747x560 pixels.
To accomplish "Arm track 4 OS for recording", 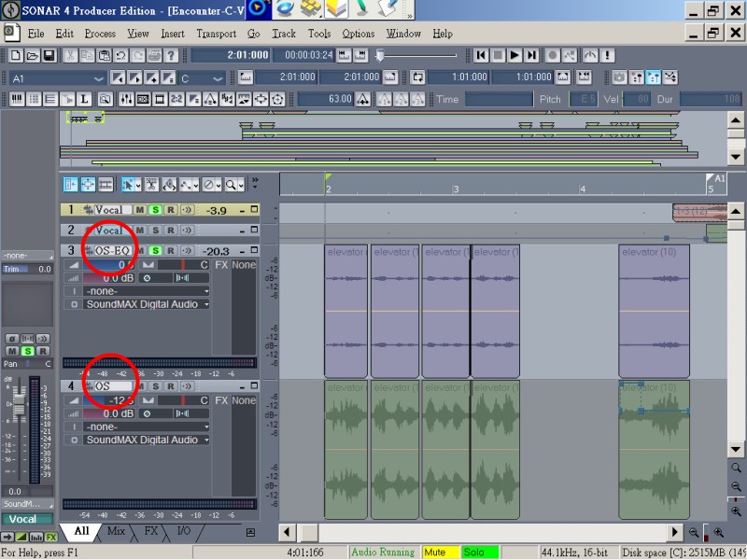I will click(171, 385).
